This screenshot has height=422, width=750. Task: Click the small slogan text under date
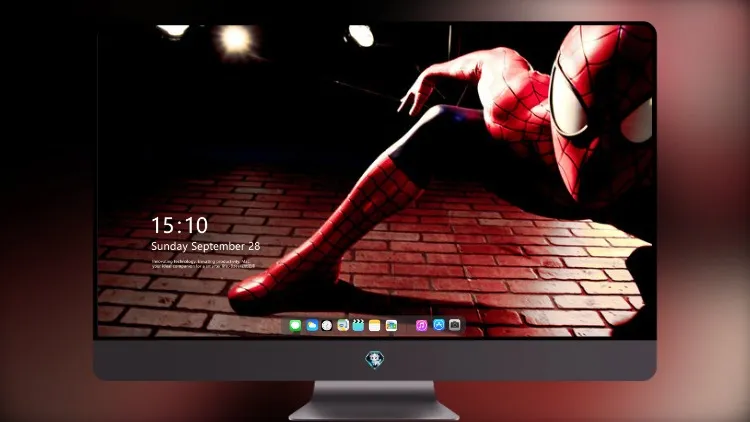pyautogui.click(x=203, y=264)
